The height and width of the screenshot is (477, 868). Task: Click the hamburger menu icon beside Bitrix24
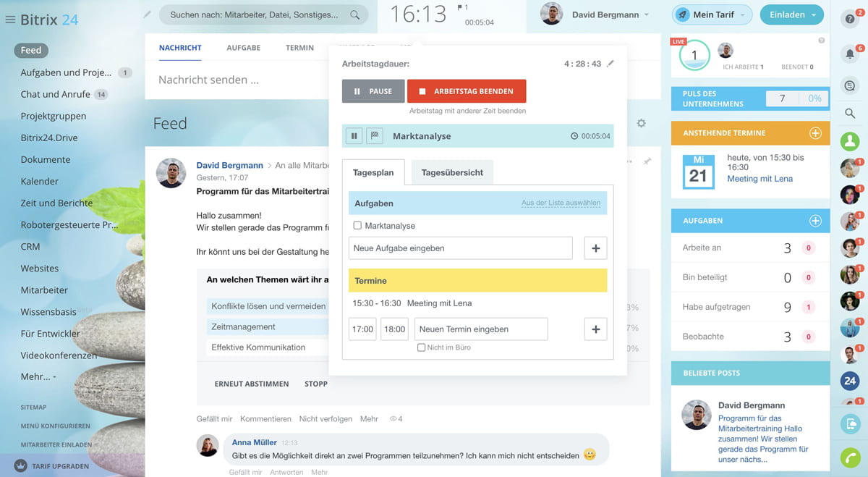tap(10, 20)
